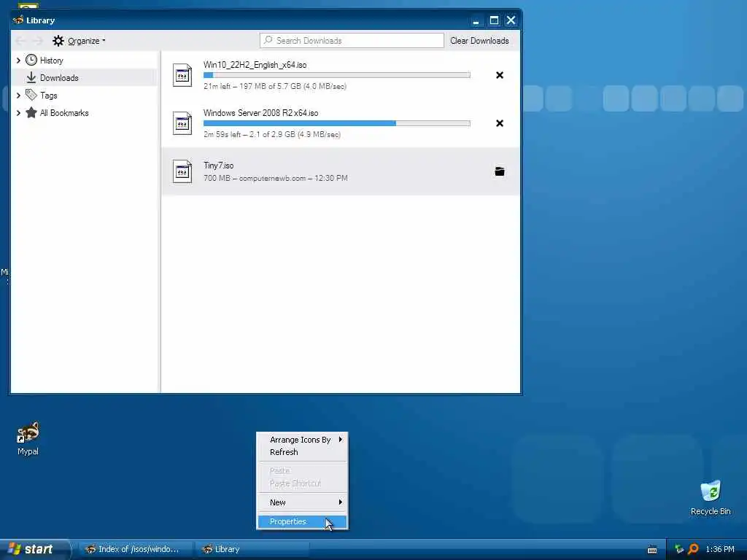Click the orange magnifier tray icon
The width and height of the screenshot is (747, 560).
point(694,549)
